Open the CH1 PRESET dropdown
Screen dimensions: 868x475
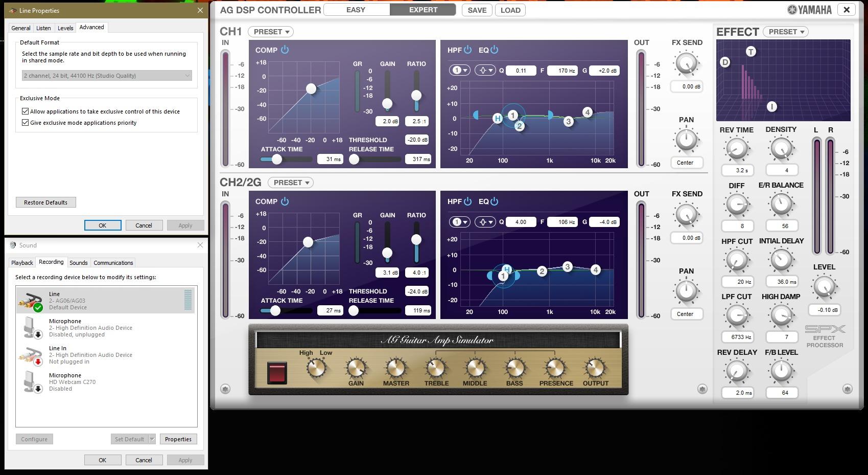pyautogui.click(x=271, y=32)
